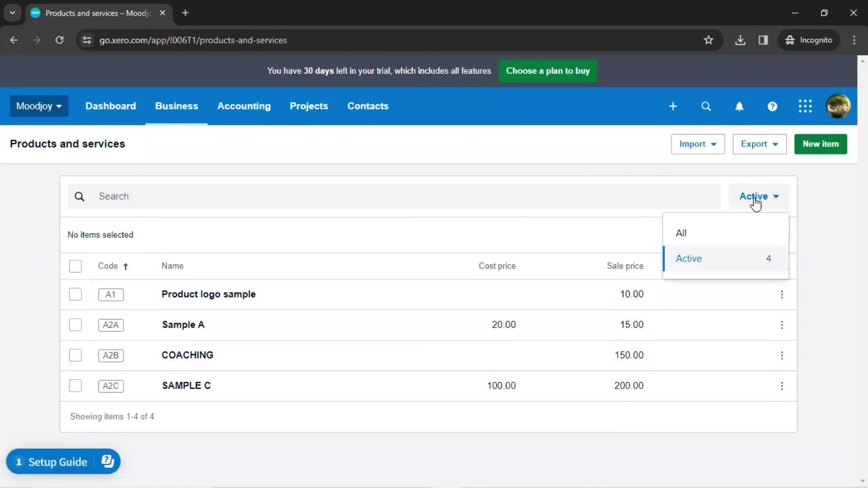Click the Code column sort arrow
868x488 pixels.
coord(126,266)
